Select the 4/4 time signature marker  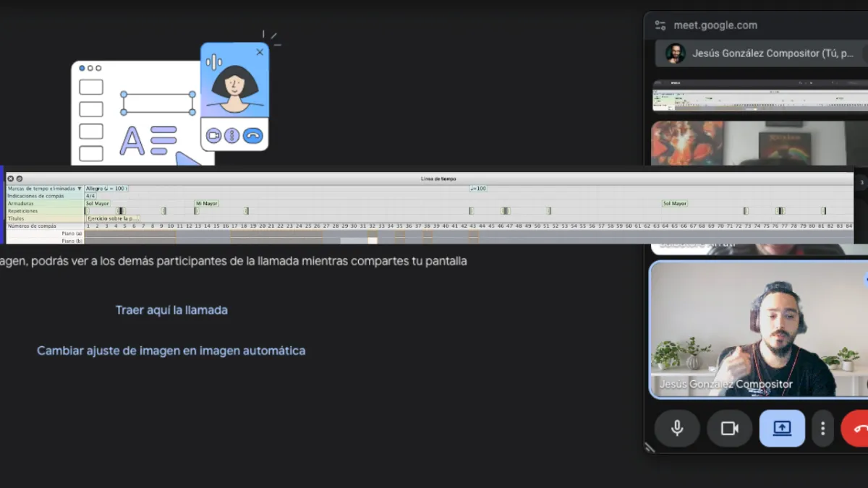tap(90, 196)
